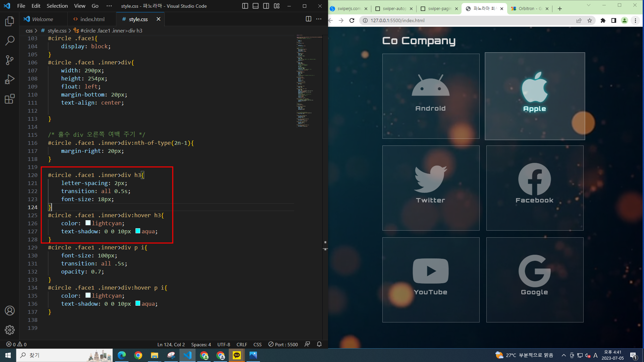
Task: Toggle the Secondary Side Bar layout button
Action: click(x=266, y=6)
